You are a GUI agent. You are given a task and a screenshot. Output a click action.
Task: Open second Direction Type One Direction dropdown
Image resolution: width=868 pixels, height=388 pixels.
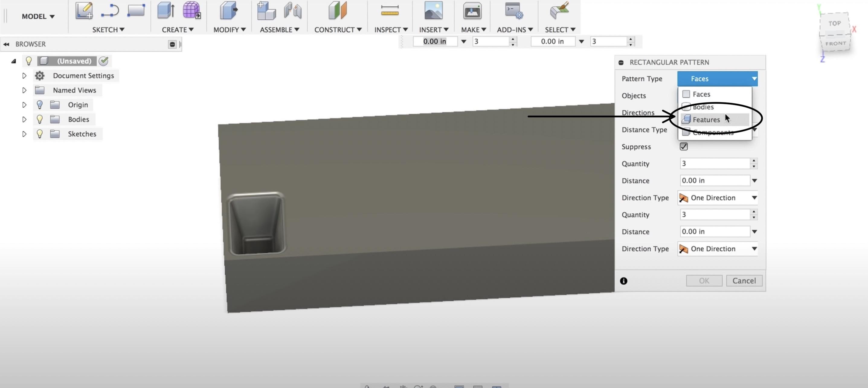718,249
